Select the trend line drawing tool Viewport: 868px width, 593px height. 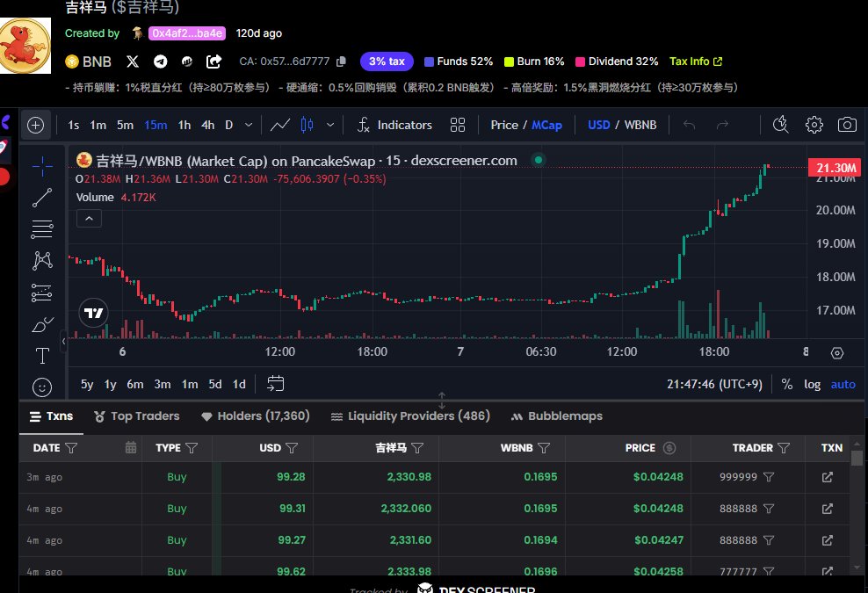(42, 198)
